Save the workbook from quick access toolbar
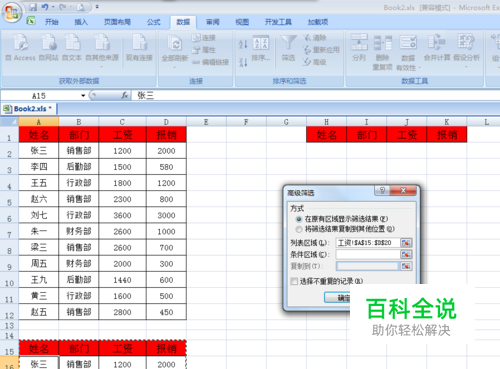500x369 pixels. point(33,7)
